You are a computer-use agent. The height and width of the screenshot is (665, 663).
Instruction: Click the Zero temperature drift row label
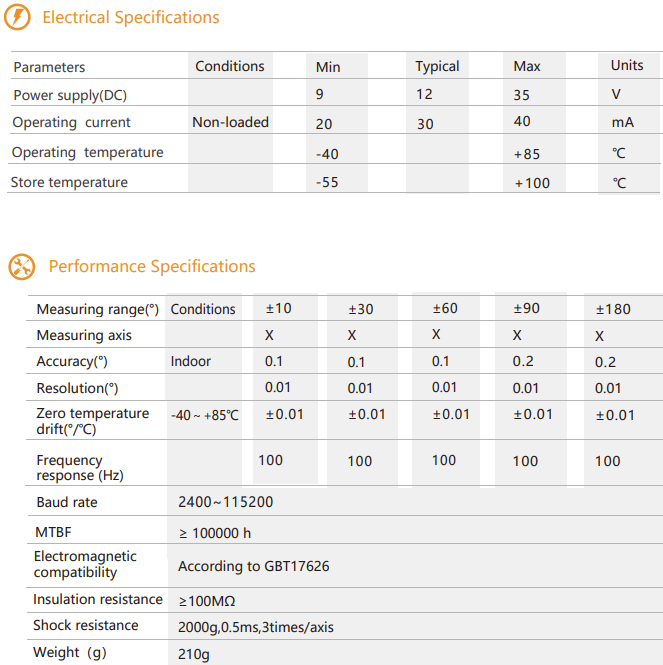click(92, 421)
